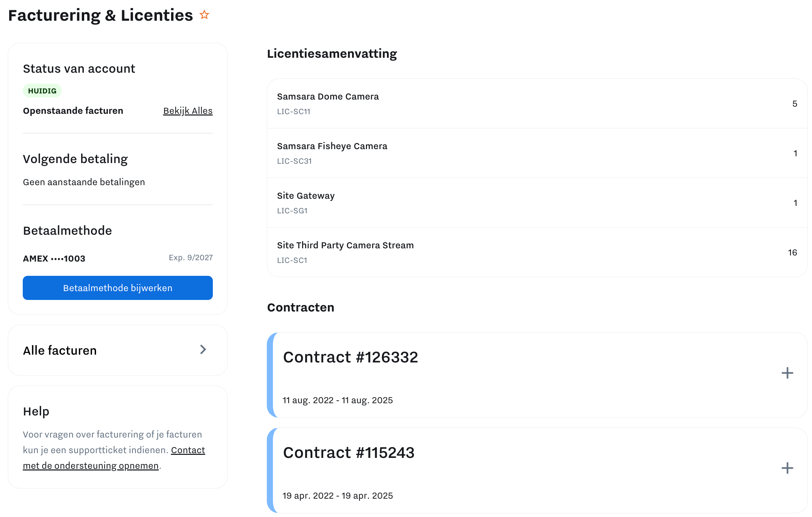Screen dimensions: 812x517
Task: Click the Contract #126332 heading
Action: [351, 357]
